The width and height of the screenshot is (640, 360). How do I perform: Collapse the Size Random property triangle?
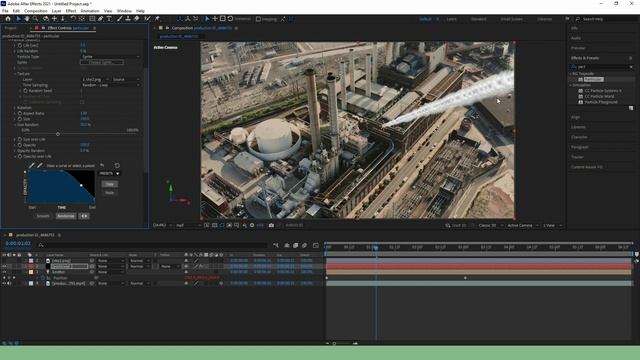click(x=15, y=125)
